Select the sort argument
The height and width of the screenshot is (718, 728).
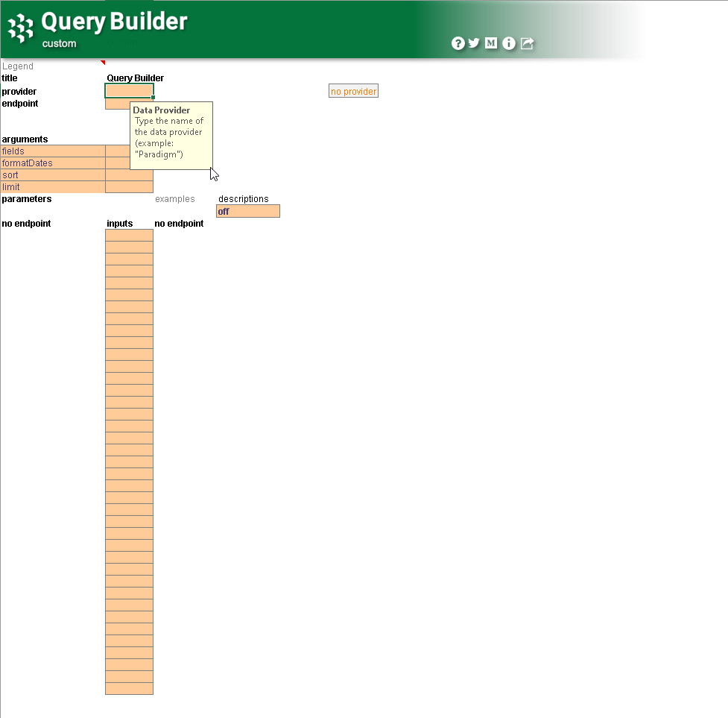10,174
